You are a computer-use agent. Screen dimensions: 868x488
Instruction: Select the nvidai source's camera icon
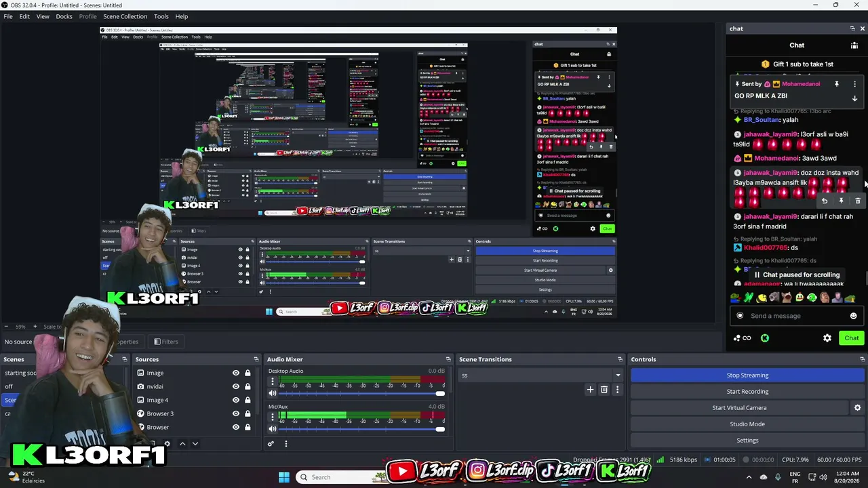coord(140,386)
